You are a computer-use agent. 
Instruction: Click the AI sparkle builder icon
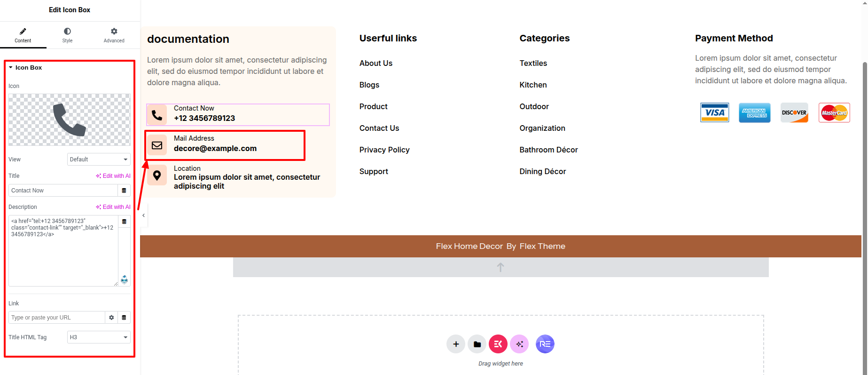pos(519,344)
